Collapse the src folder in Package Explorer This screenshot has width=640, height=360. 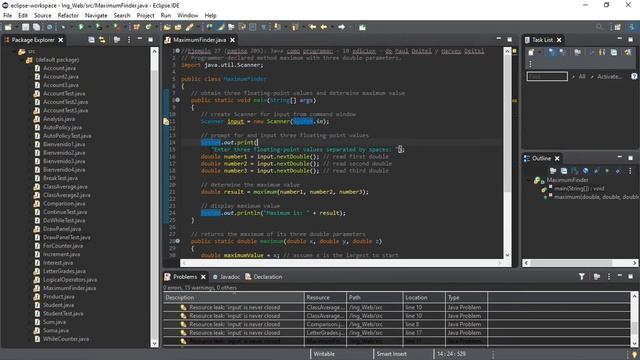point(13,51)
